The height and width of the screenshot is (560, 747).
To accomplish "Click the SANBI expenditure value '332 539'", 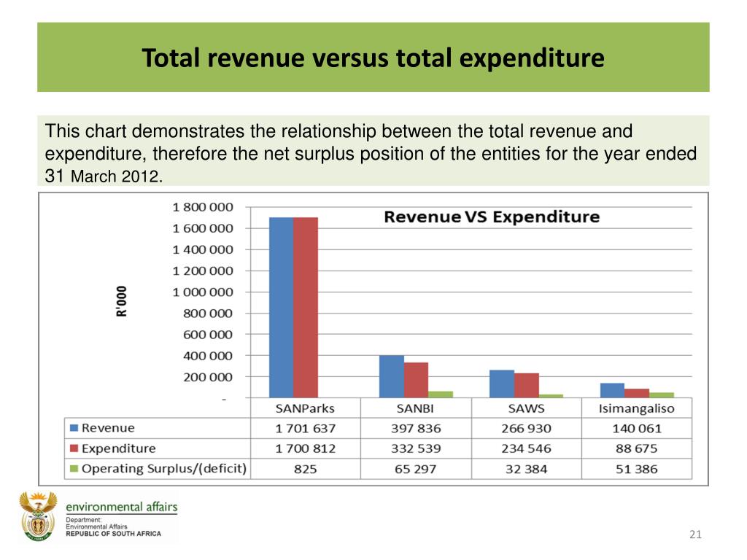I will 416,448.
